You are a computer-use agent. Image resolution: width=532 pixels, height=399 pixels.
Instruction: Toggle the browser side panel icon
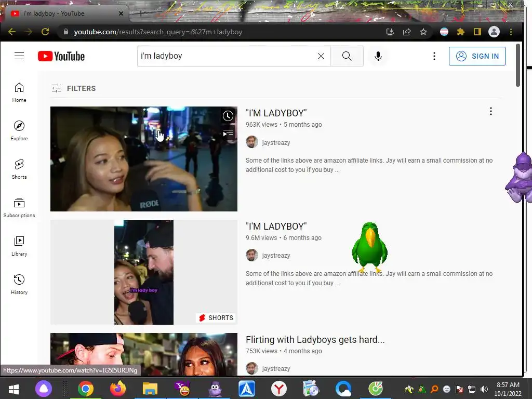click(x=477, y=32)
